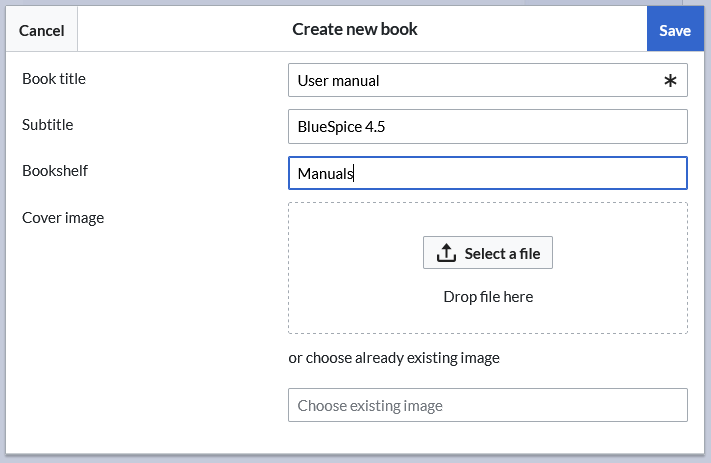Click the 'Manuals' text in Bookshelf
The image size is (711, 463).
[x=325, y=173]
